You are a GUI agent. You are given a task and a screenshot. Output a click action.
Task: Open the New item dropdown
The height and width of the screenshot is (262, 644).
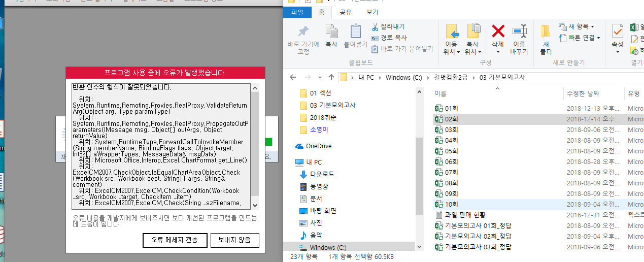coord(576,26)
